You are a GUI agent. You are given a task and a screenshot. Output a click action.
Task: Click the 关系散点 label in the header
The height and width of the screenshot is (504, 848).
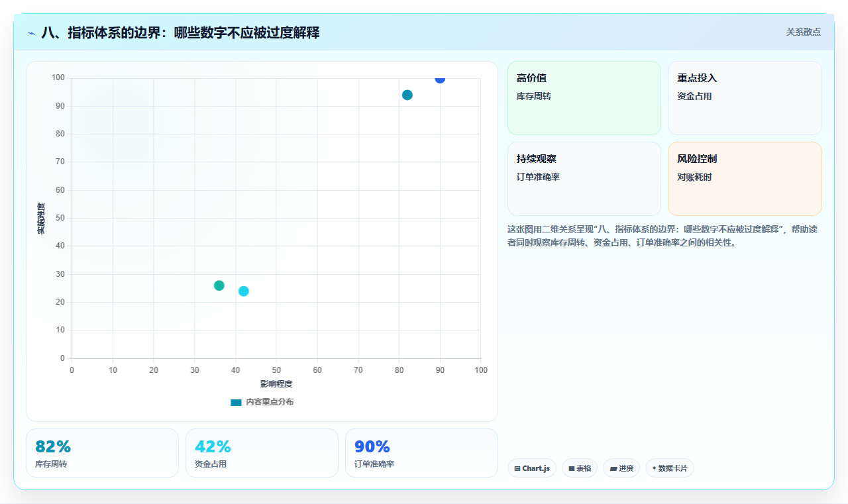tap(803, 32)
